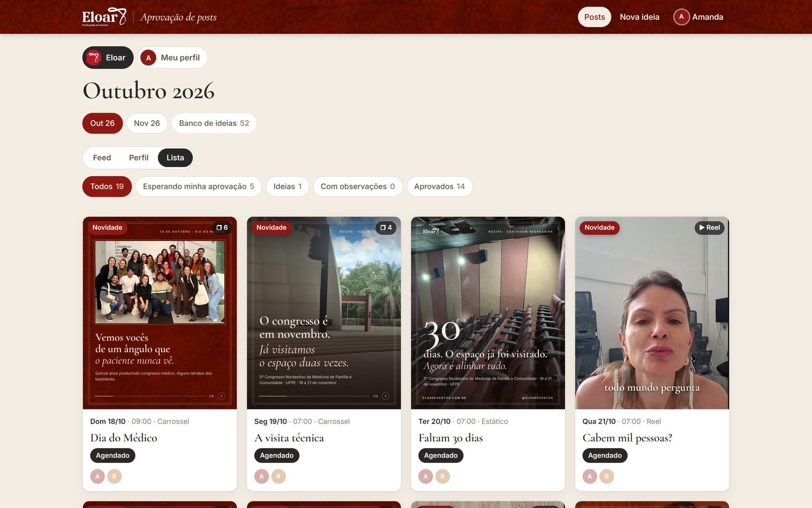This screenshot has height=508, width=812.
Task: Click the Outubro 2026 heading
Action: tap(149, 91)
